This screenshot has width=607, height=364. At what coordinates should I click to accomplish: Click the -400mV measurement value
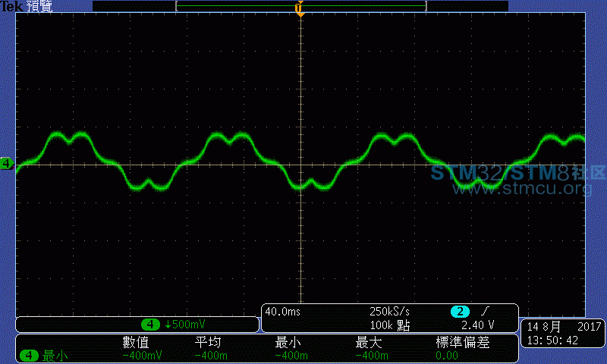click(x=142, y=356)
